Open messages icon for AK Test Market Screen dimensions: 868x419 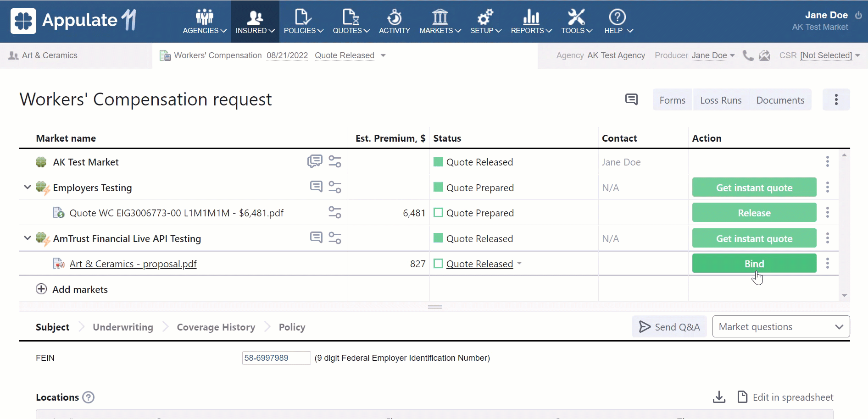point(315,161)
